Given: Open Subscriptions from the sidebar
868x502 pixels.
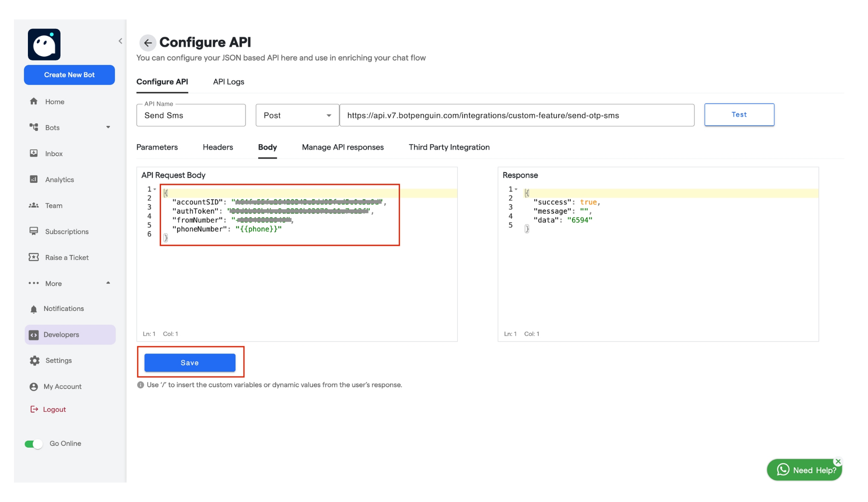Looking at the screenshot, I should point(66,231).
